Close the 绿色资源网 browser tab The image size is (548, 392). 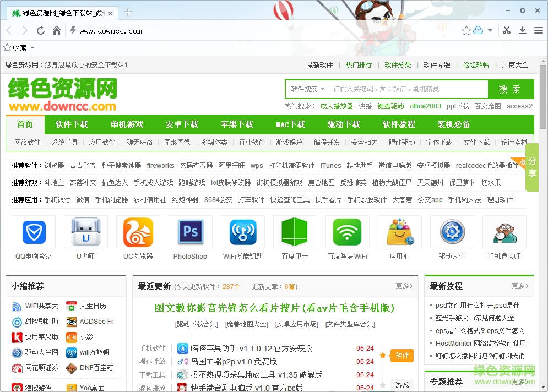tap(111, 13)
